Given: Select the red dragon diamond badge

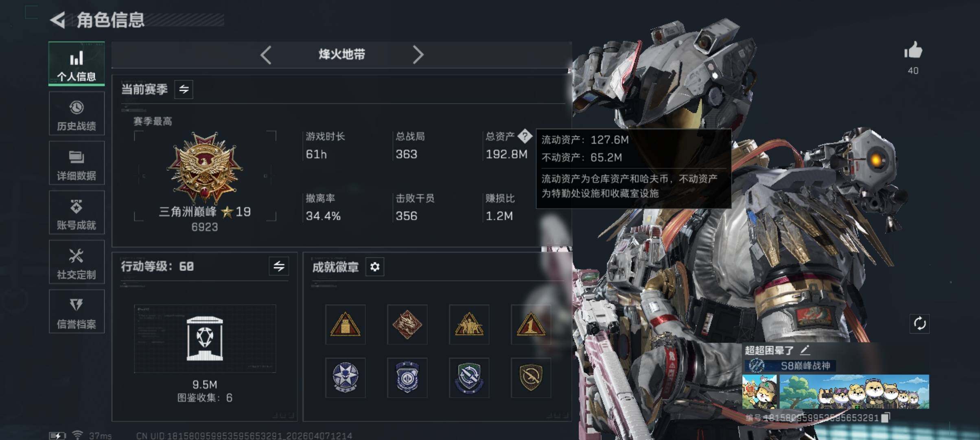Looking at the screenshot, I should (407, 325).
